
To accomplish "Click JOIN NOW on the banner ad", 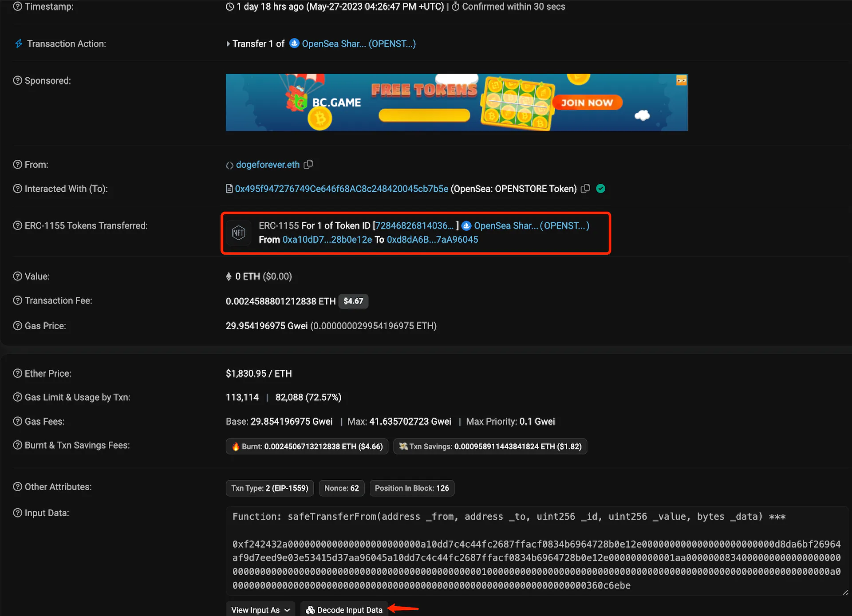I will click(x=587, y=103).
